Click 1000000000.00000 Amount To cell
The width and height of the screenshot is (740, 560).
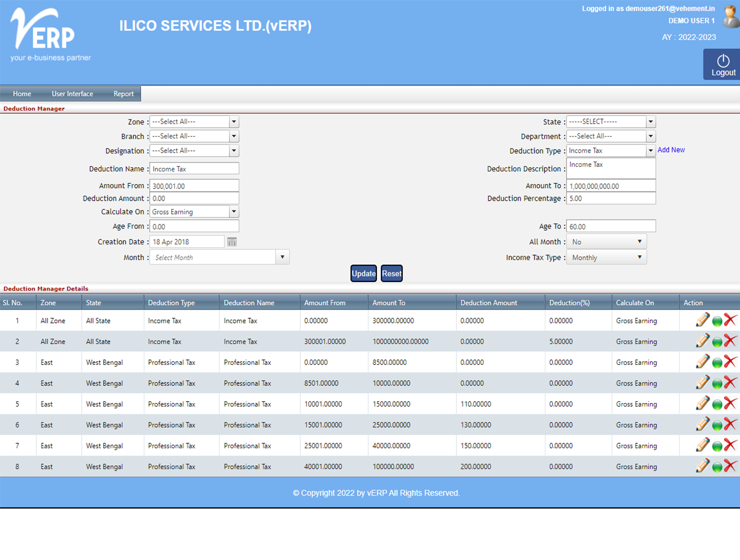(x=400, y=342)
